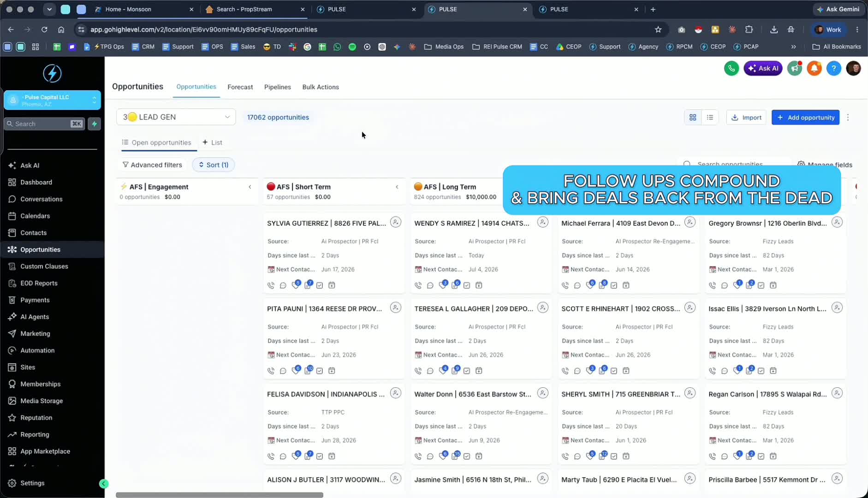The height and width of the screenshot is (498, 868).
Task: Open the blue help question icon
Action: coord(833,68)
